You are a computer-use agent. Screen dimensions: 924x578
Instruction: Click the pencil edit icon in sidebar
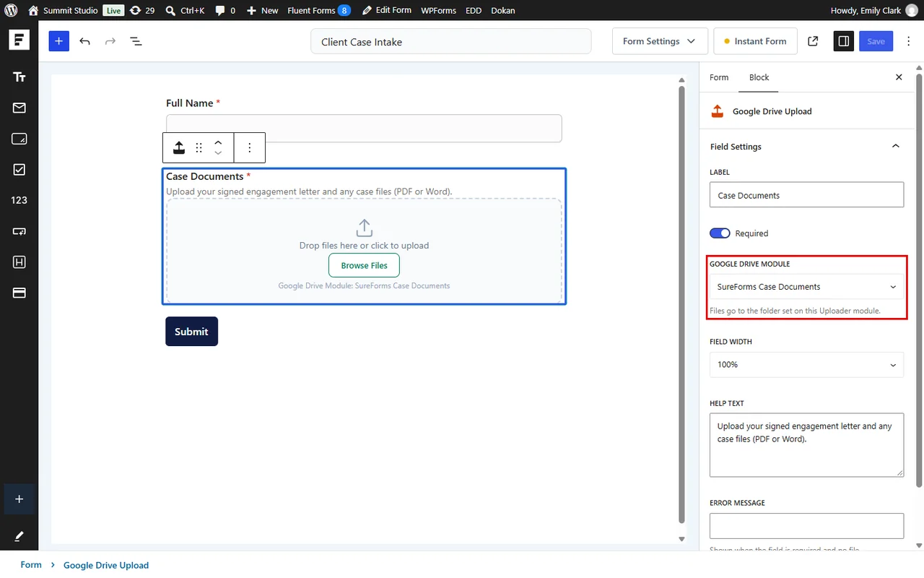pyautogui.click(x=19, y=536)
